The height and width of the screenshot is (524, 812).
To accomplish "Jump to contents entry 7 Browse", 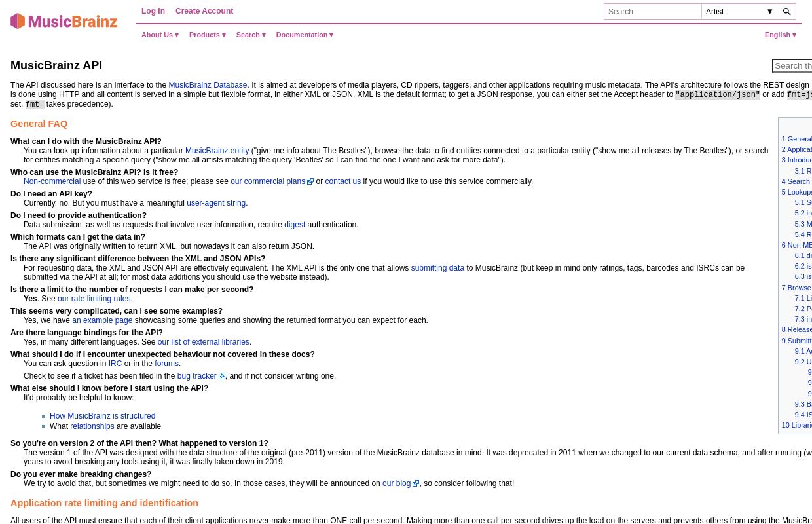I will click(x=796, y=288).
